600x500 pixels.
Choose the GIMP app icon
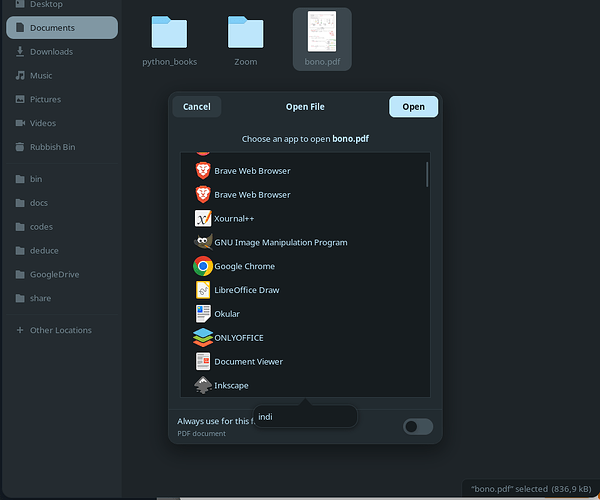[203, 242]
